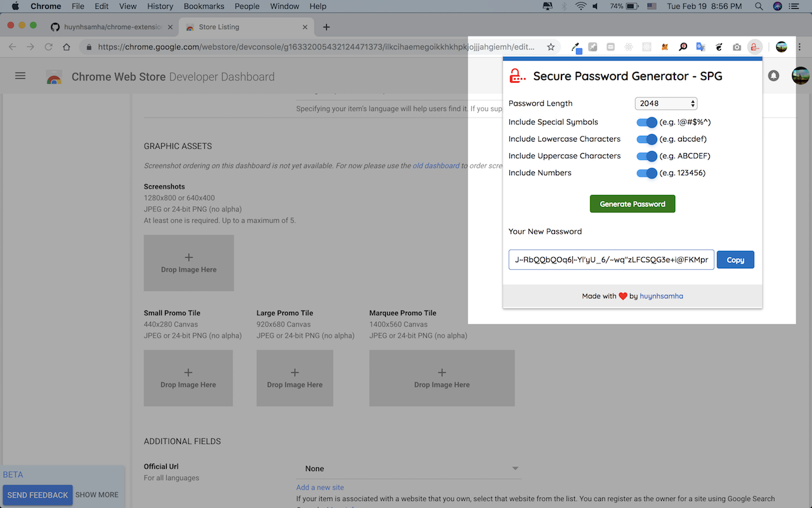This screenshot has height=508, width=812.
Task: Close the huynhsamha GitHub tab
Action: pyautogui.click(x=170, y=27)
